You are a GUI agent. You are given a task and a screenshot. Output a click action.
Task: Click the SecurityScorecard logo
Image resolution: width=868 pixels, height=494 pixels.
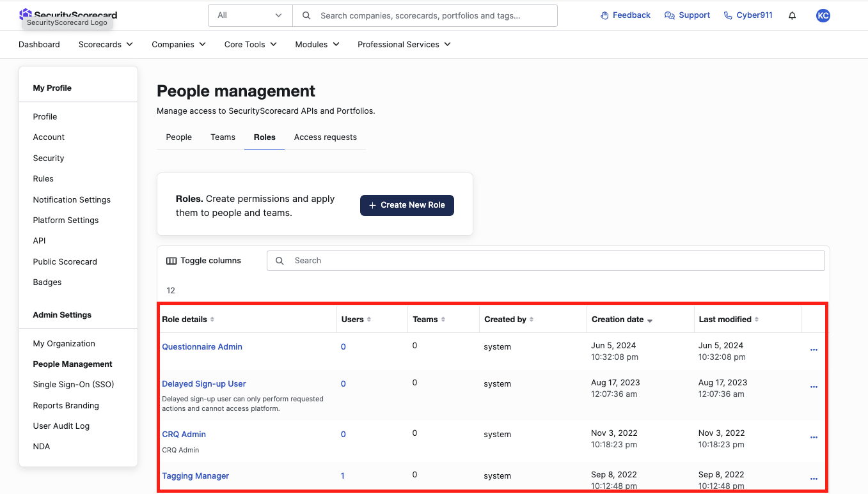[x=68, y=14]
